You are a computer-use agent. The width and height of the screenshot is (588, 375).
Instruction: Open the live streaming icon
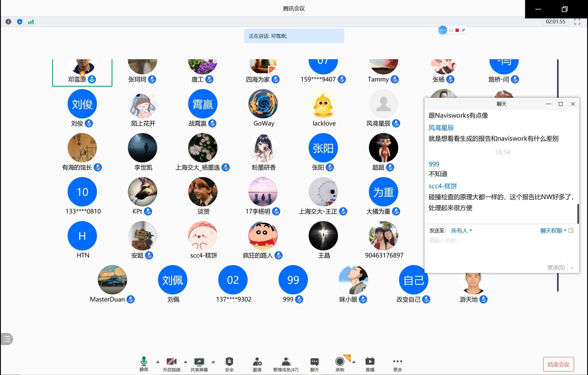tap(370, 362)
